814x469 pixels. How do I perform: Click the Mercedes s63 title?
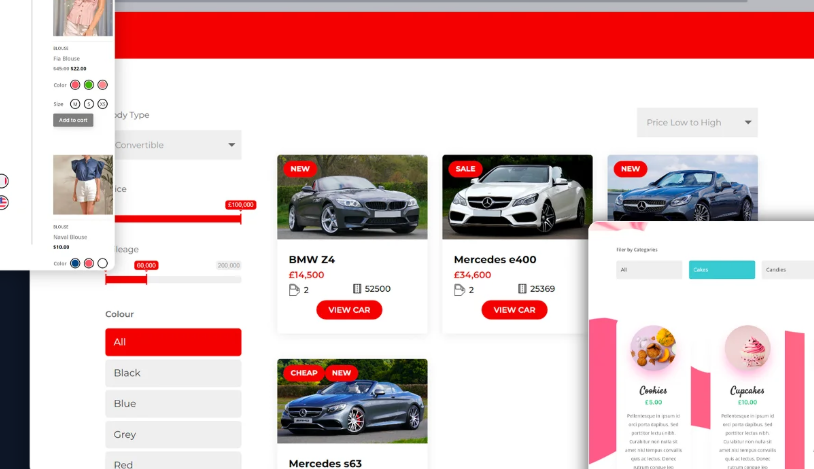[325, 463]
